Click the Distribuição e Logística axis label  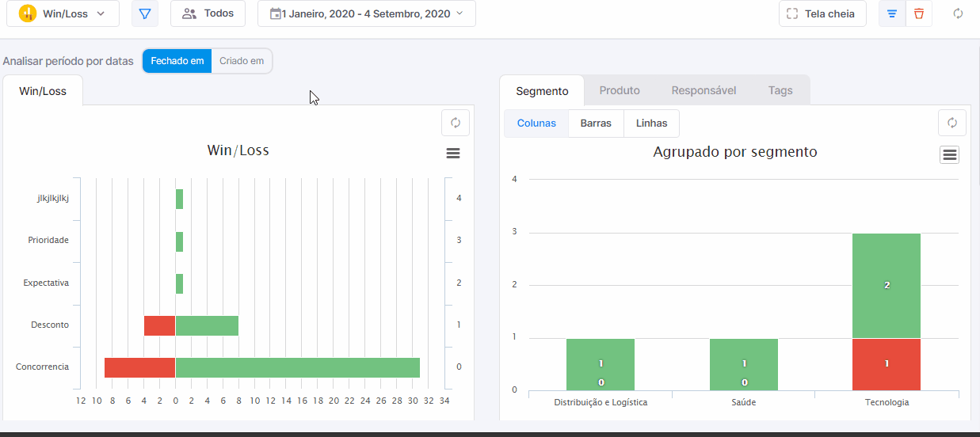click(x=601, y=402)
